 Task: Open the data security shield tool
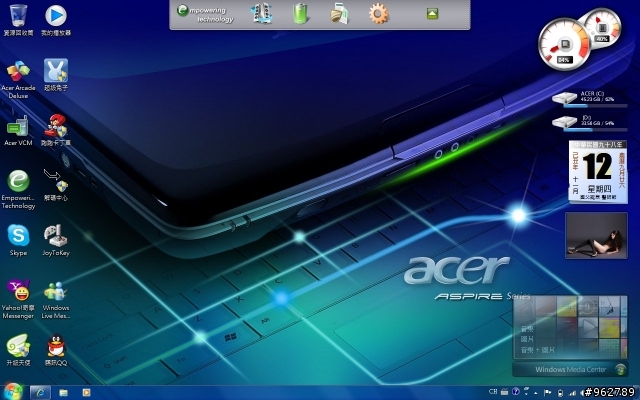pyautogui.click(x=339, y=13)
